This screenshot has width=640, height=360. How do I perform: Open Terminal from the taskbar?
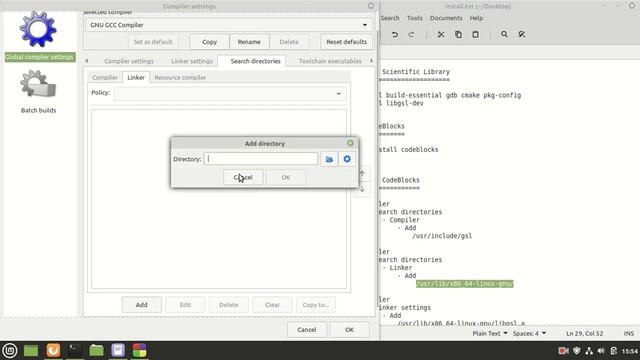74,350
